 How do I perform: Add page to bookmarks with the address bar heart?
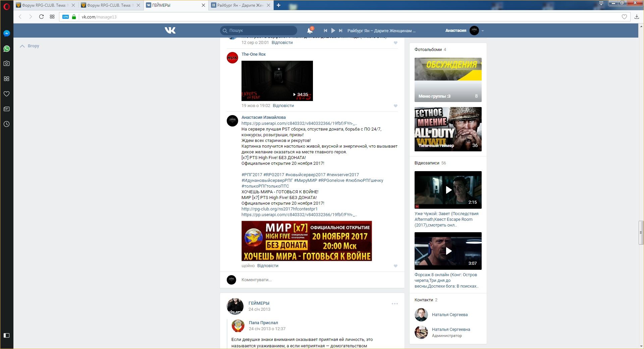(624, 17)
